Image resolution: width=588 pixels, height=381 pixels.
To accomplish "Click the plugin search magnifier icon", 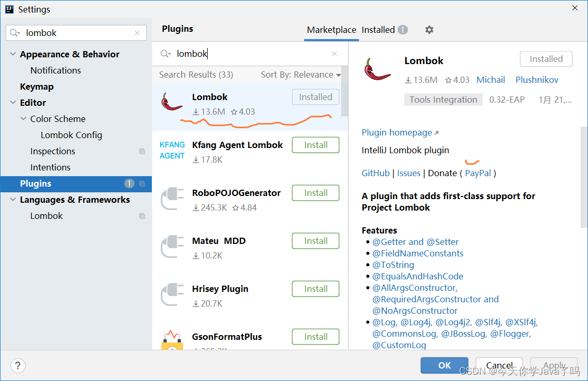I will (165, 54).
